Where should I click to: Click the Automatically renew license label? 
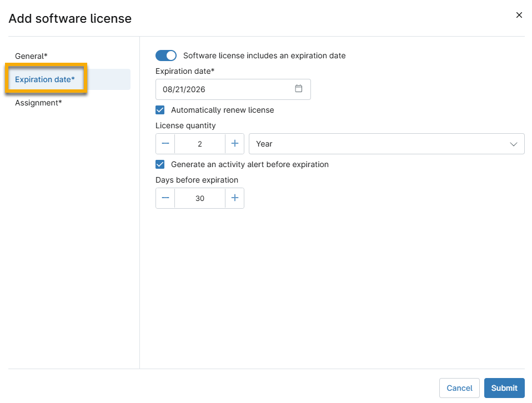click(222, 110)
